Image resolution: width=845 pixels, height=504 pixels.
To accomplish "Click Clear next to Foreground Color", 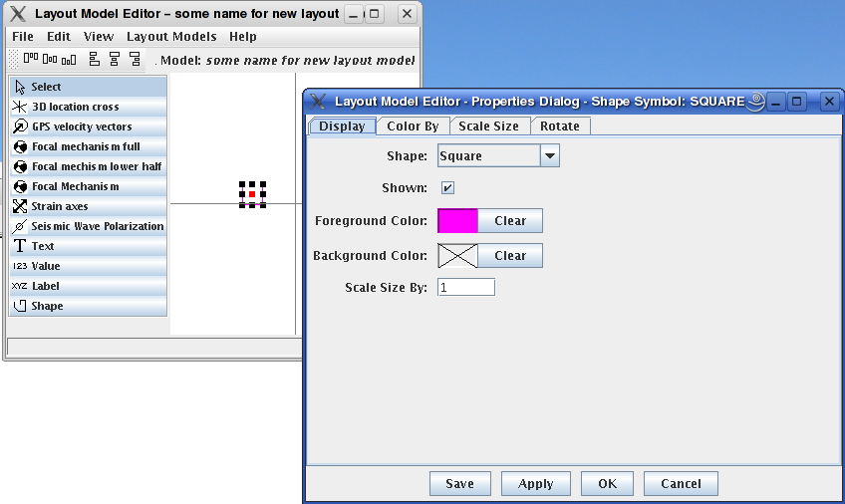I will coord(510,221).
